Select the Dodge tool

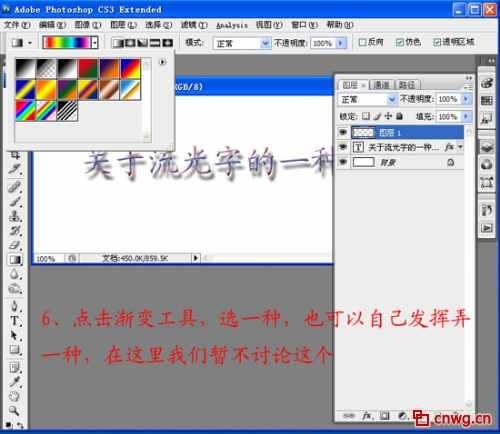15,288
